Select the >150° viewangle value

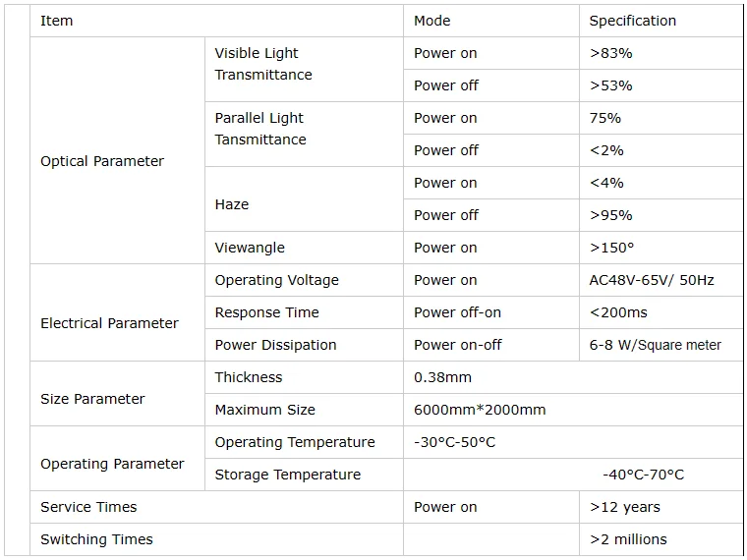pos(611,248)
